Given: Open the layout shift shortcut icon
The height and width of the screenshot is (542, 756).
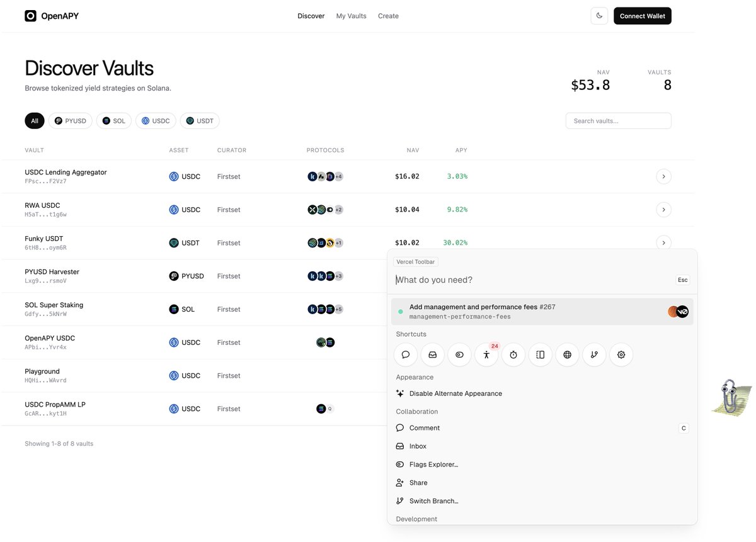Looking at the screenshot, I should pyautogui.click(x=541, y=355).
